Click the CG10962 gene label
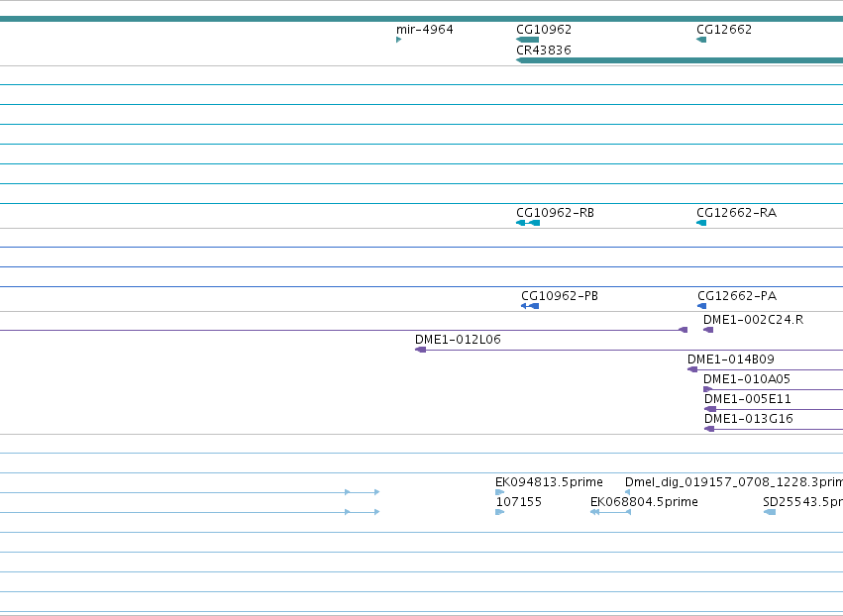 (x=544, y=30)
